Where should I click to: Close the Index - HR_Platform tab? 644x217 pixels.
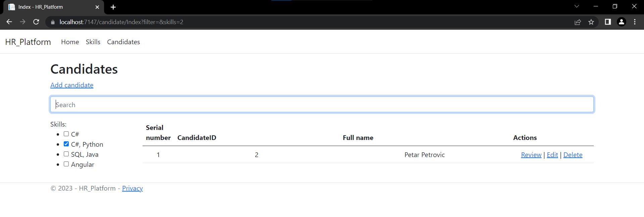97,7
